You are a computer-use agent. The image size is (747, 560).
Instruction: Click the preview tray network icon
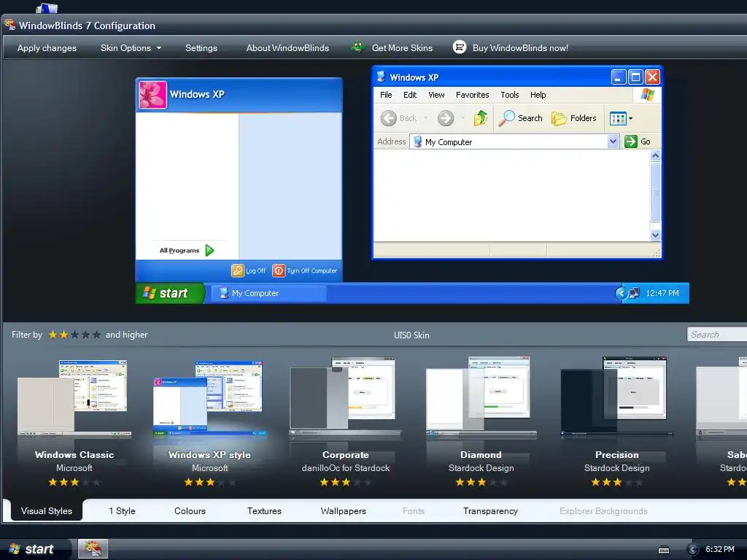(634, 293)
